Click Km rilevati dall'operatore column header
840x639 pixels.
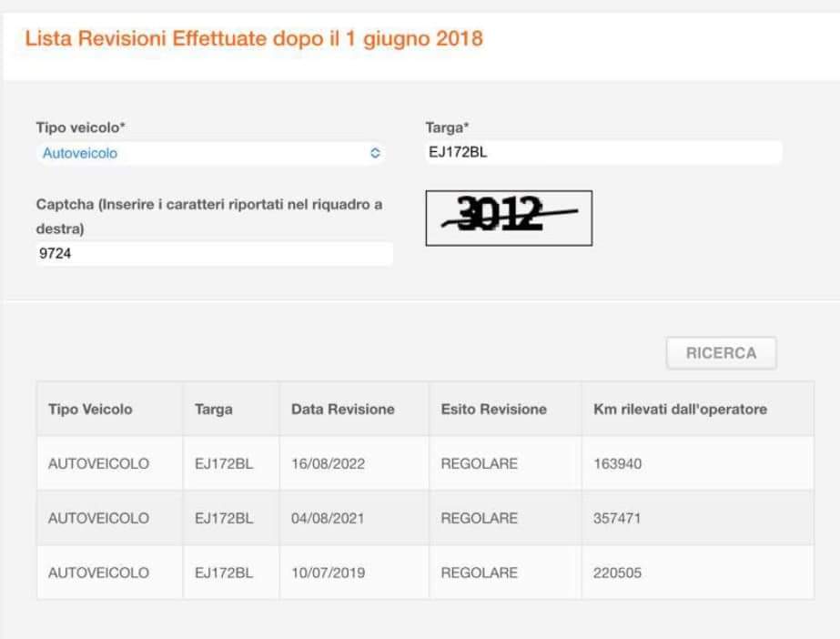[680, 410]
